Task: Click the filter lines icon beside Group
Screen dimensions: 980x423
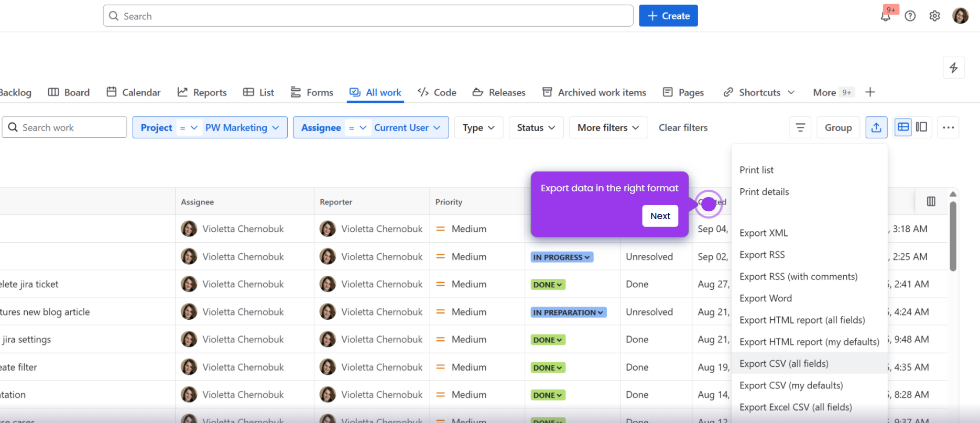Action: point(800,127)
